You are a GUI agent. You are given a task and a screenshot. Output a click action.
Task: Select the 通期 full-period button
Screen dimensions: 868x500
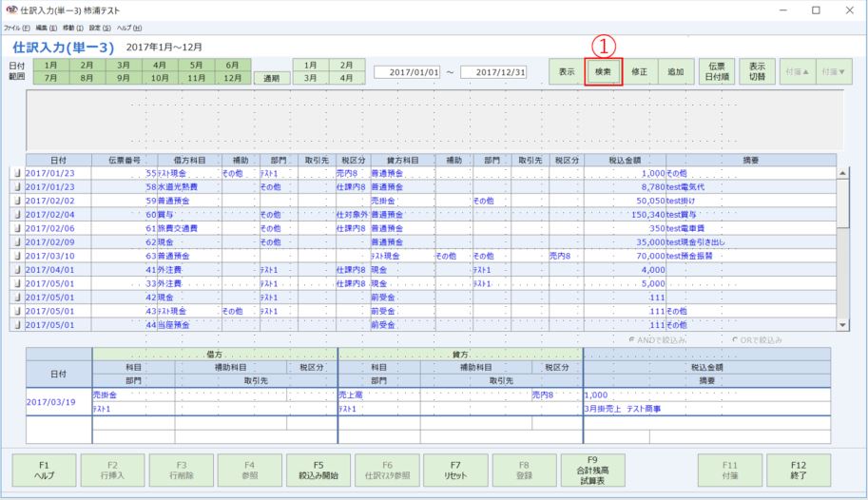[x=271, y=78]
